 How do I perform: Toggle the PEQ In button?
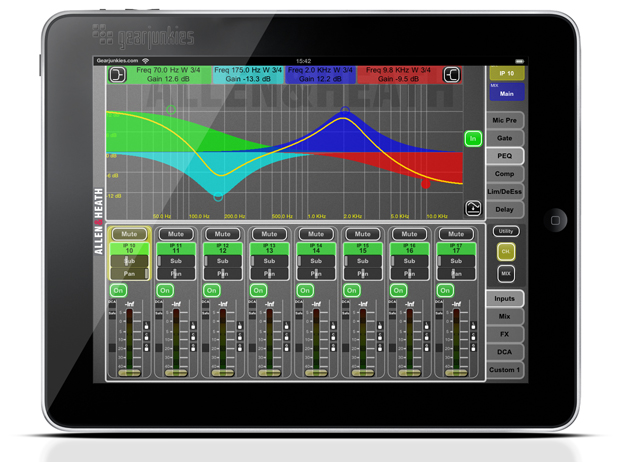tap(473, 139)
